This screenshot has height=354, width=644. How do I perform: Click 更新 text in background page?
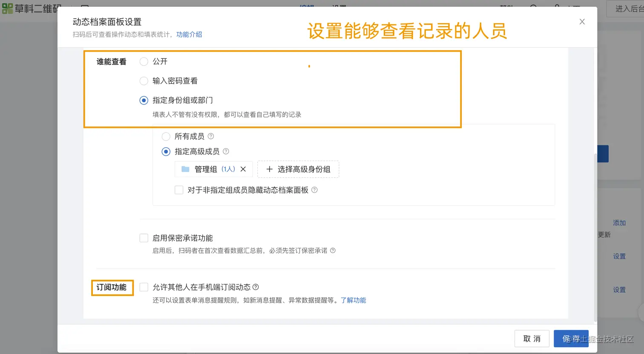click(x=604, y=235)
